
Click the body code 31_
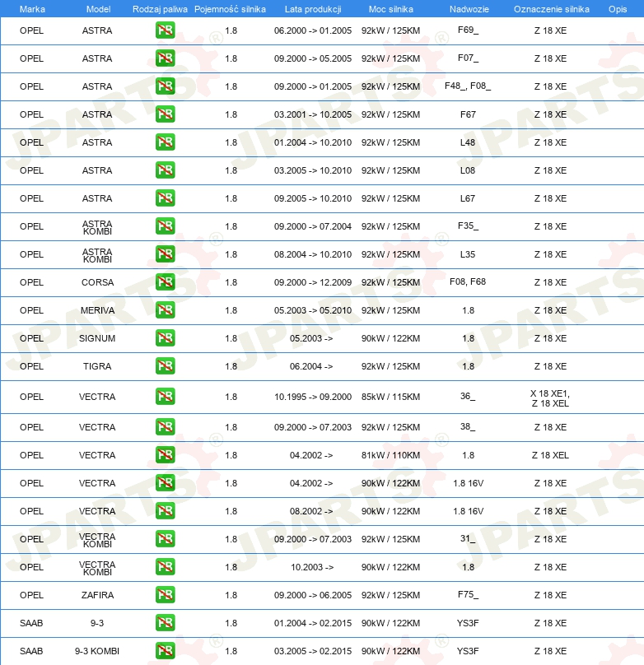(468, 538)
